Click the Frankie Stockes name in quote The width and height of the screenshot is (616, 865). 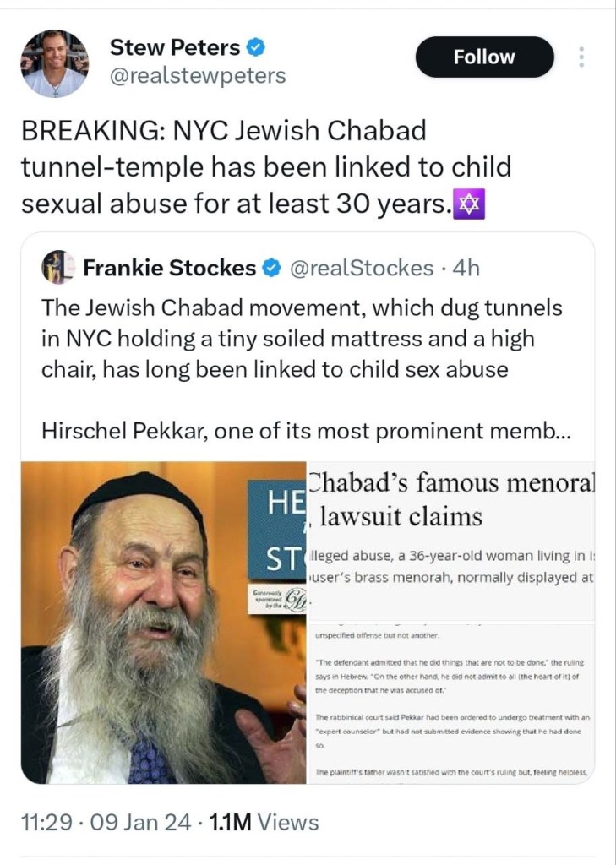coord(169,269)
